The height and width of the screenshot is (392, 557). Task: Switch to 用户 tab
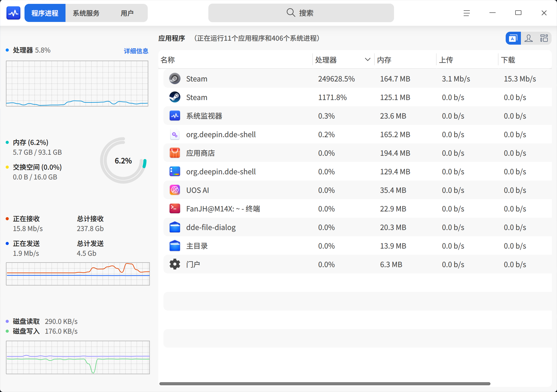(x=127, y=13)
